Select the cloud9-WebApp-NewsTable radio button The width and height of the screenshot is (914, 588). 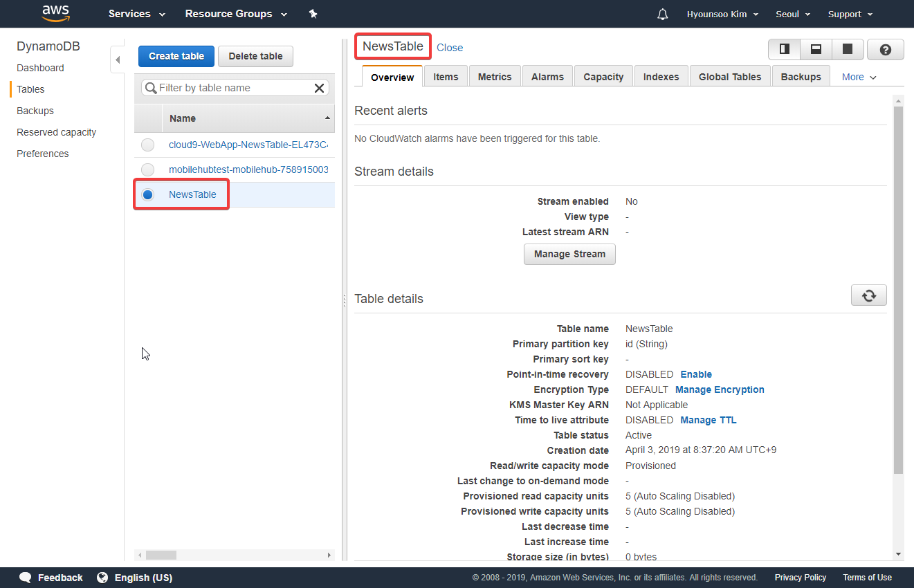click(147, 145)
